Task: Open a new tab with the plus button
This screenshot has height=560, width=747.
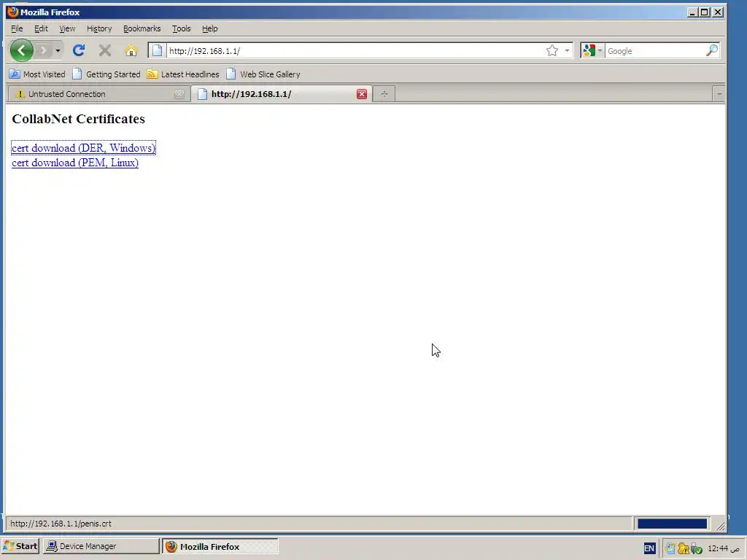Action: (x=384, y=94)
